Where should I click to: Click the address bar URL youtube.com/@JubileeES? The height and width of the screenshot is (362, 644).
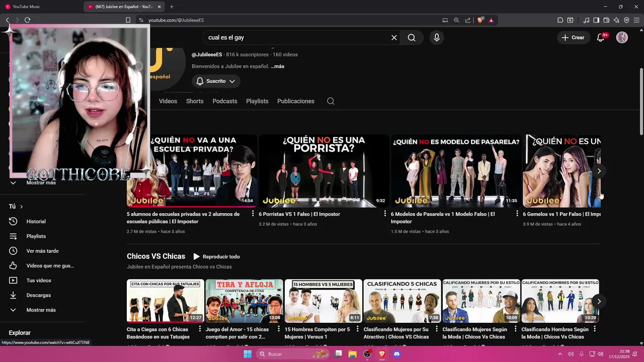pos(176,20)
